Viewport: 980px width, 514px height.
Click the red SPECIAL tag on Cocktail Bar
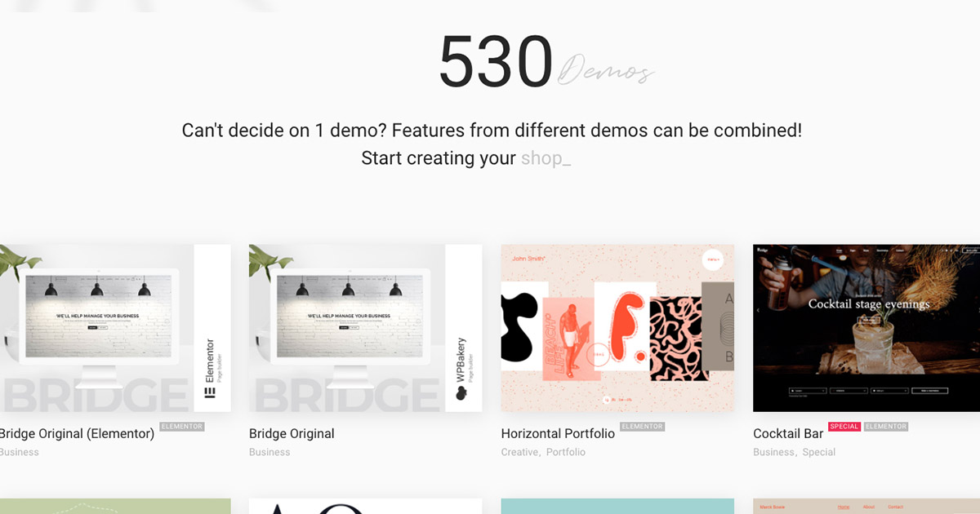point(844,427)
